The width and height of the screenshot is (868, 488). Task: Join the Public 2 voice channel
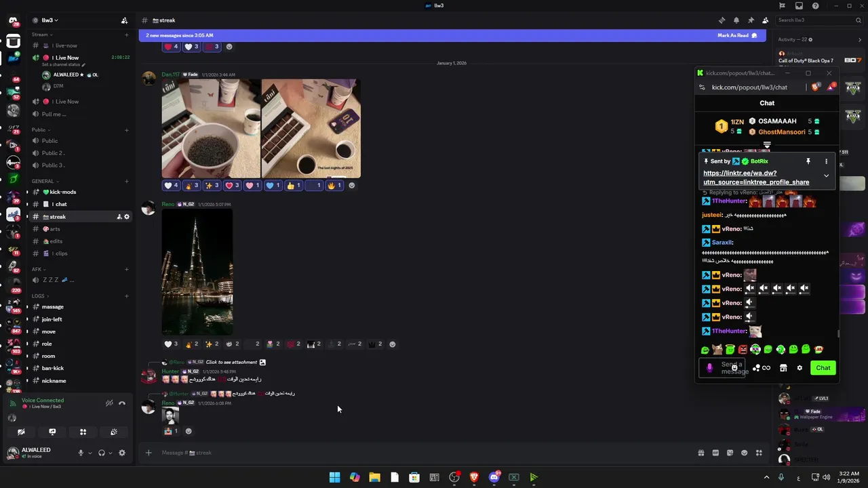pos(80,153)
